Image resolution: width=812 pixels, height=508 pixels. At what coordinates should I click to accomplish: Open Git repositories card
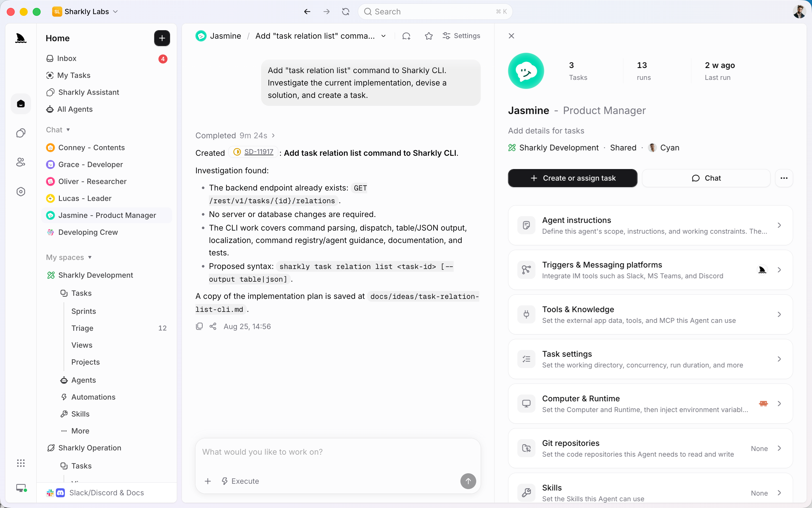pyautogui.click(x=650, y=448)
